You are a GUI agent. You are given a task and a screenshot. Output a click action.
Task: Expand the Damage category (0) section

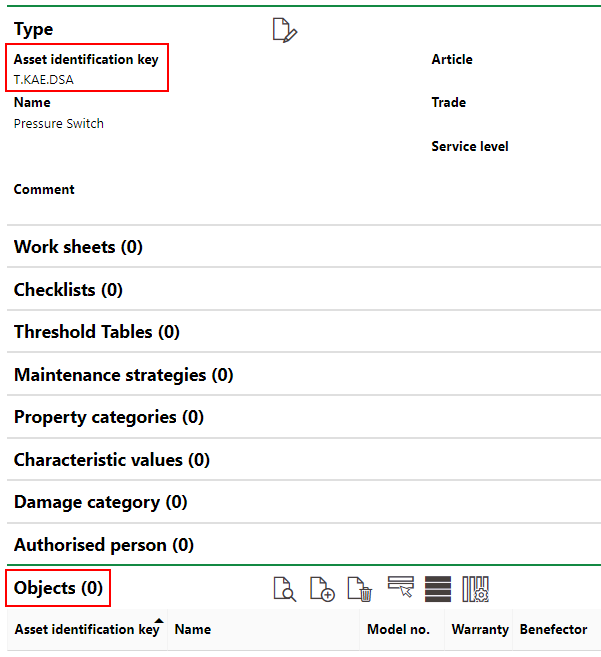point(100,502)
